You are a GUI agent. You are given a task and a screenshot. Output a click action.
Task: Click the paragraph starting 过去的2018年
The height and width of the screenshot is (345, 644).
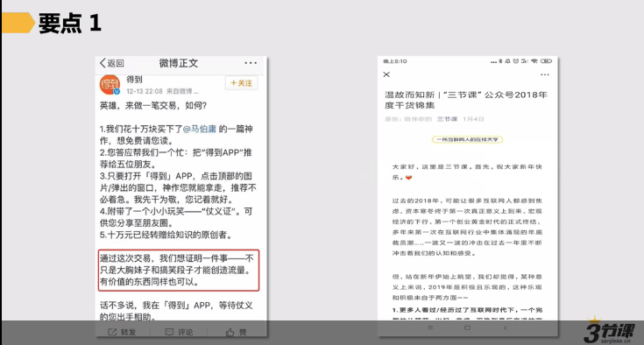point(467,227)
